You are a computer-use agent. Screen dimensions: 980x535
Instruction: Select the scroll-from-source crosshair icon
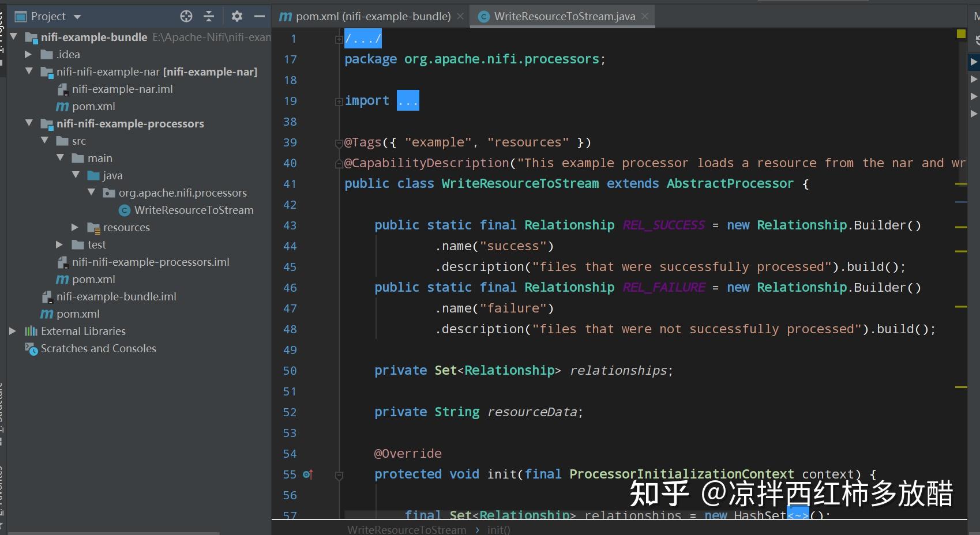pyautogui.click(x=186, y=16)
